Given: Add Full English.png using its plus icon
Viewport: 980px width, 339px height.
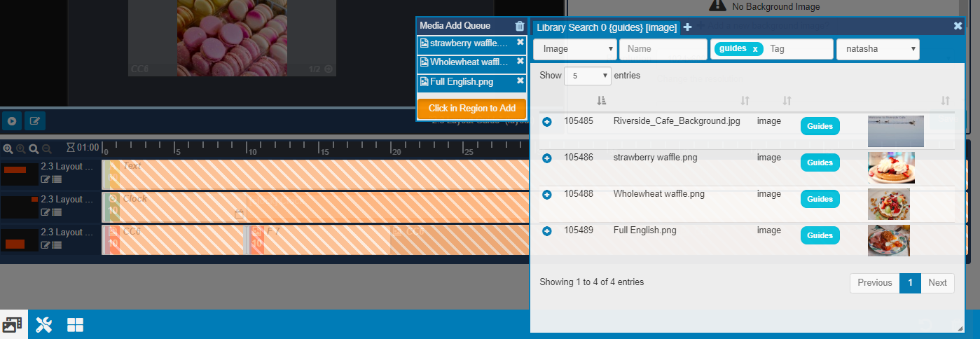Looking at the screenshot, I should pos(547,231).
